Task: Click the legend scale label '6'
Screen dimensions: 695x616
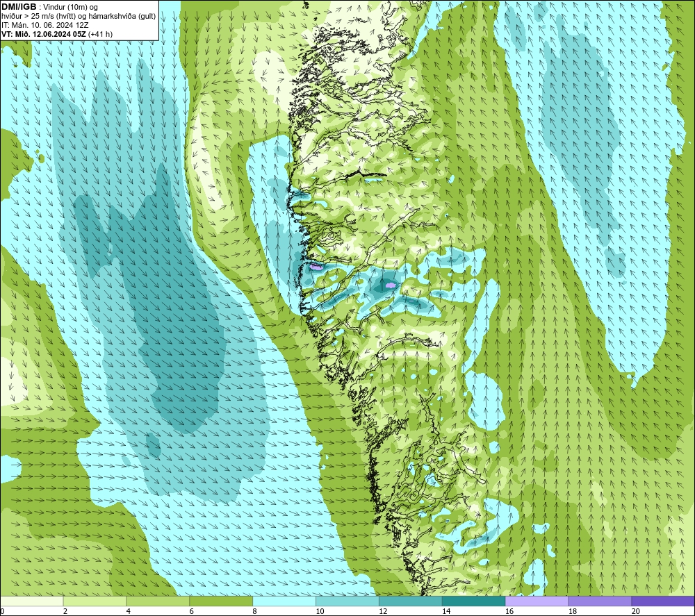Action: tap(192, 611)
